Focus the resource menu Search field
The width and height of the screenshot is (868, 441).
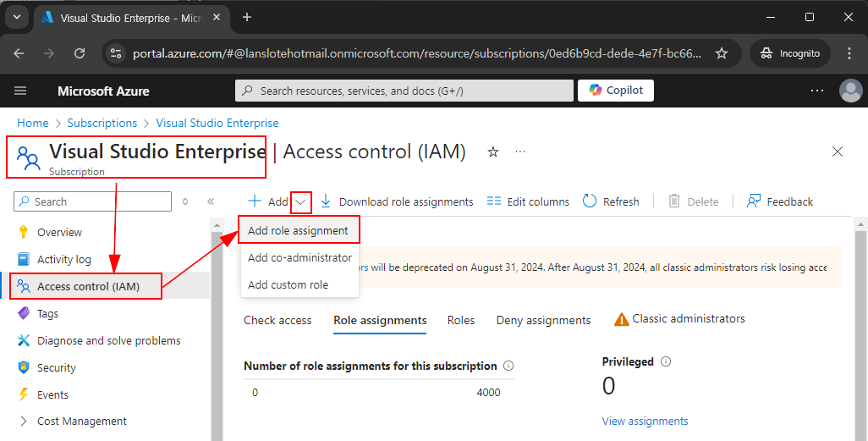tap(92, 201)
